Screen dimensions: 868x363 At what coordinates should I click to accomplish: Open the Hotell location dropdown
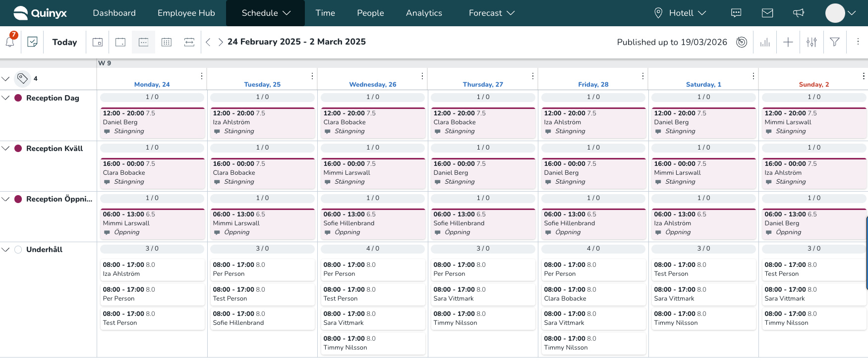pos(680,13)
